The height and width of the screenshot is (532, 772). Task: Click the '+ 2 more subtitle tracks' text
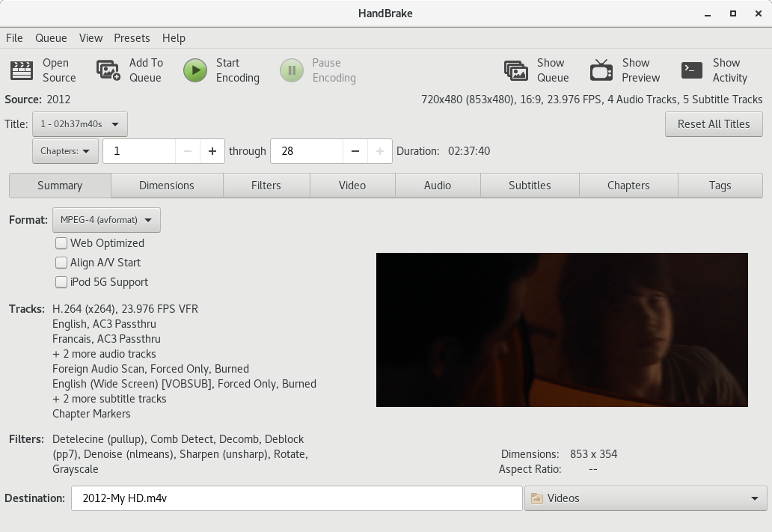109,399
